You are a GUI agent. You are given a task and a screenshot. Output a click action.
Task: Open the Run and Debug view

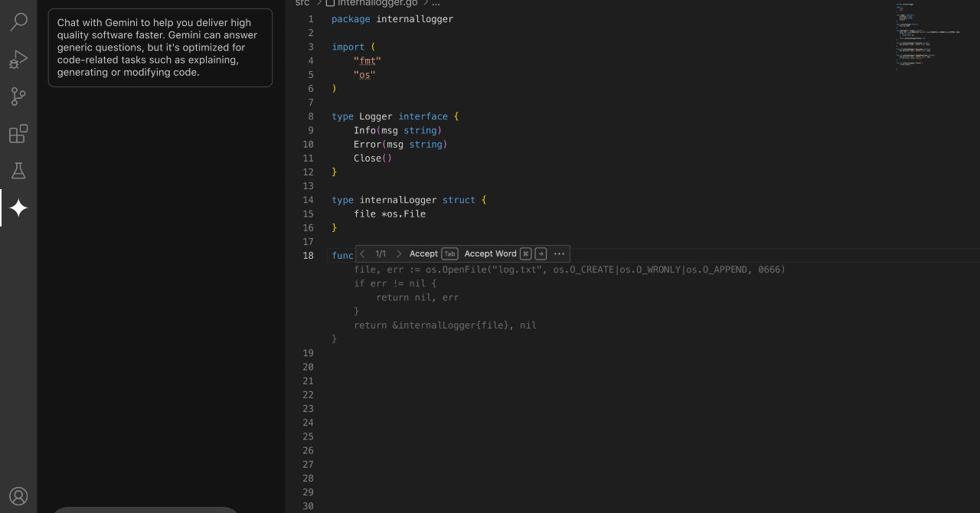(x=18, y=59)
